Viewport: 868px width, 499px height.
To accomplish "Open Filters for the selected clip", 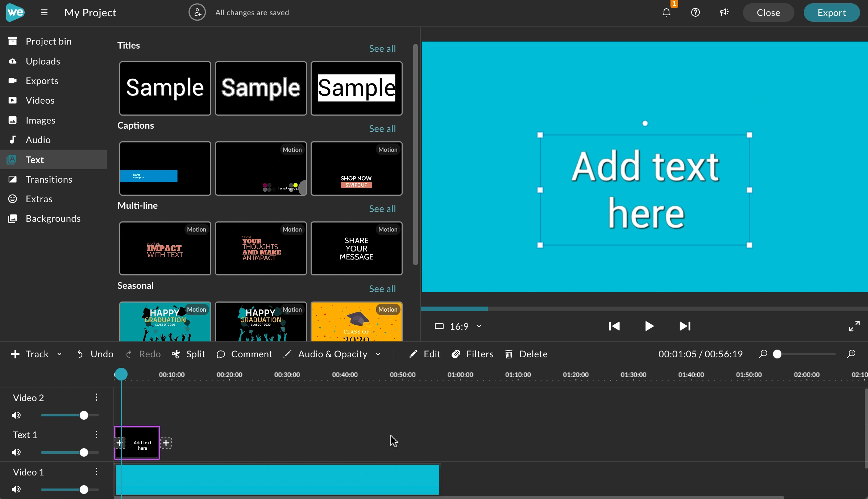I will tap(473, 354).
